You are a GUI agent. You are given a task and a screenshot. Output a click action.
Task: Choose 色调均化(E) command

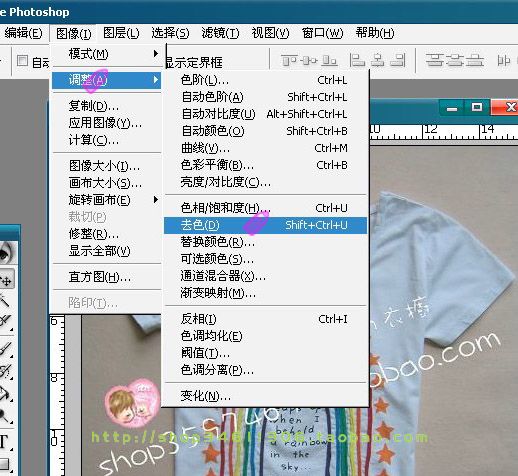265,336
